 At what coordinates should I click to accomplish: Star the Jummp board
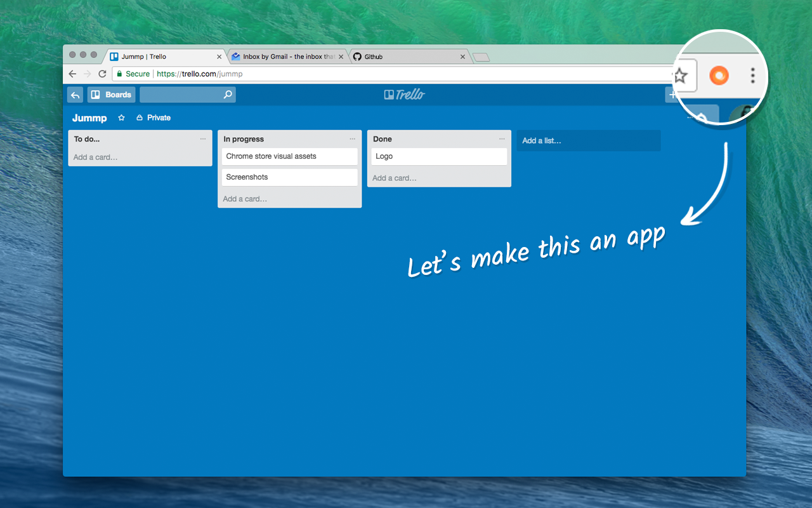(x=122, y=118)
